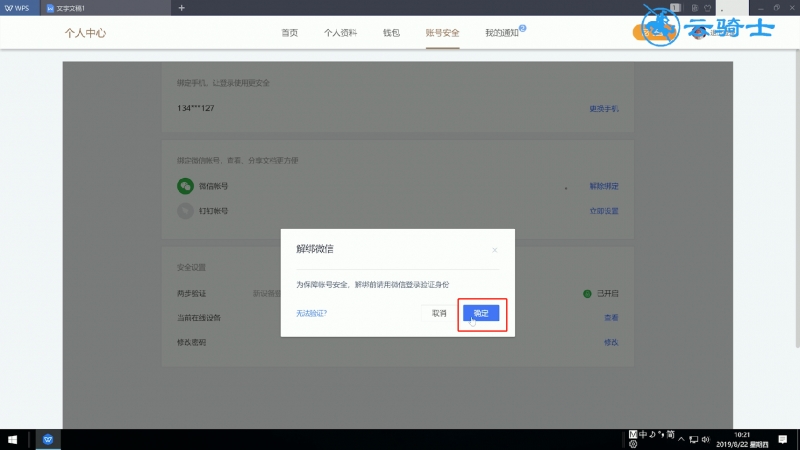
Task: Click the volume speaker tray icon
Action: point(705,439)
